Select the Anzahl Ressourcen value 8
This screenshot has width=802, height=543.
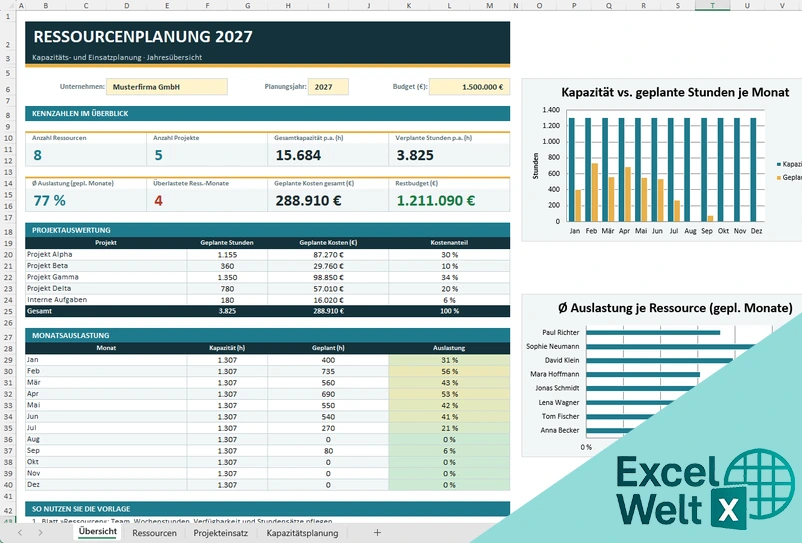click(37, 155)
